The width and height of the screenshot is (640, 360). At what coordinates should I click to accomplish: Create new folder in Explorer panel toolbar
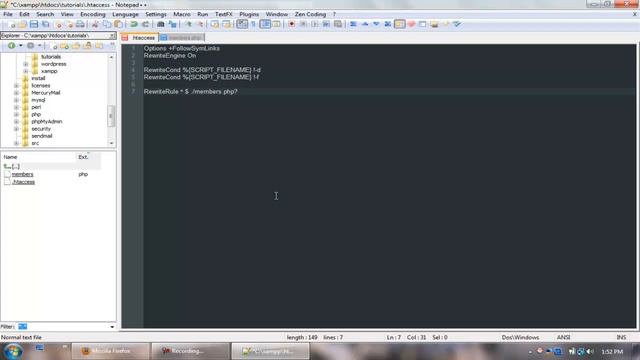(x=64, y=46)
